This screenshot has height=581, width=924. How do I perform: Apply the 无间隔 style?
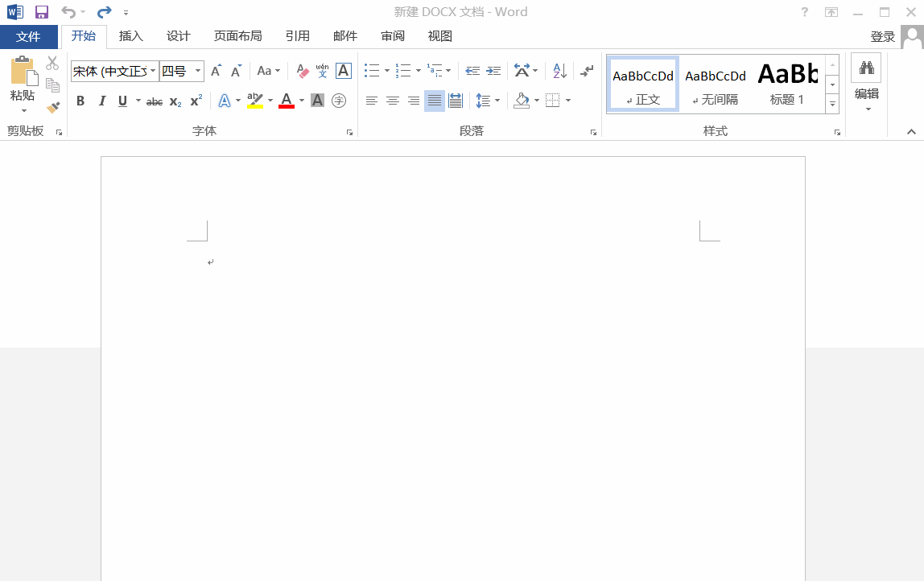coord(716,84)
